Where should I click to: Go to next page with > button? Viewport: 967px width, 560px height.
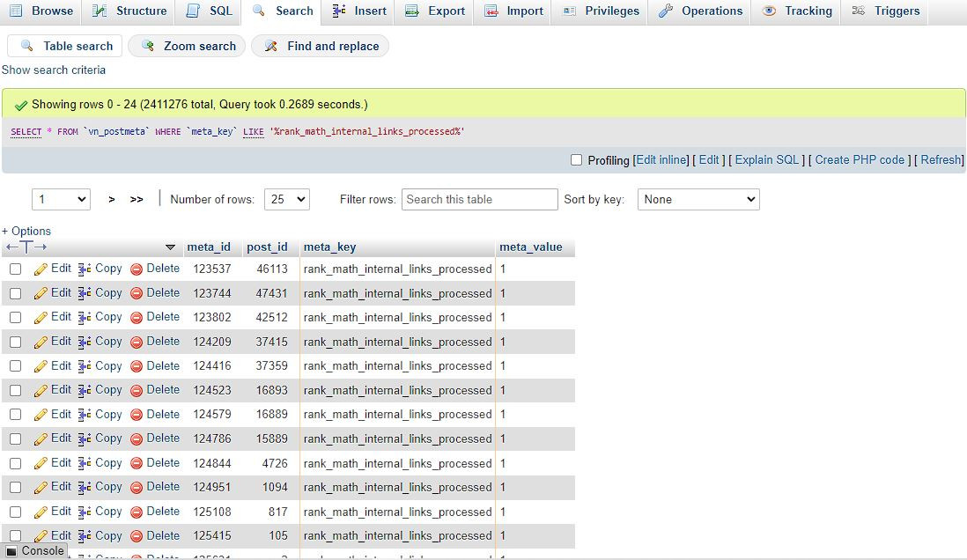click(112, 199)
